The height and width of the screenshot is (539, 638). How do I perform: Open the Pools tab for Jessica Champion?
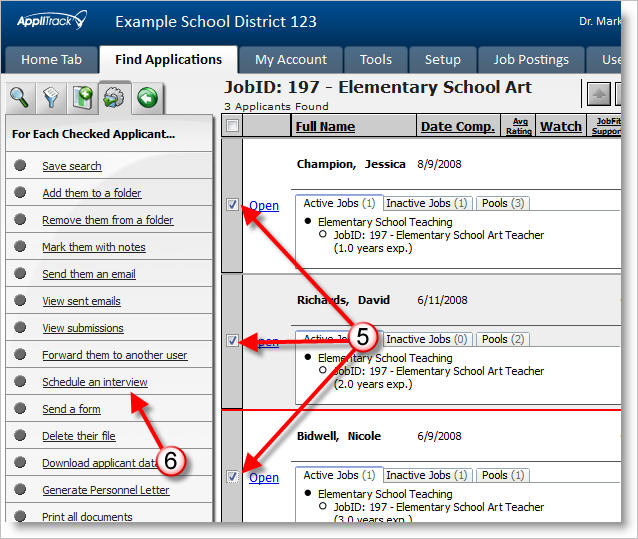tap(503, 203)
